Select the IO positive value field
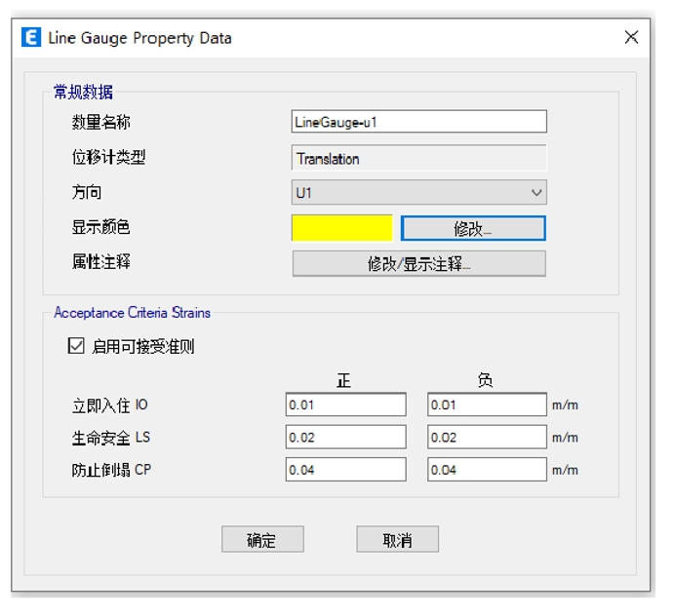Screen dimensions: 675x616 tap(345, 405)
